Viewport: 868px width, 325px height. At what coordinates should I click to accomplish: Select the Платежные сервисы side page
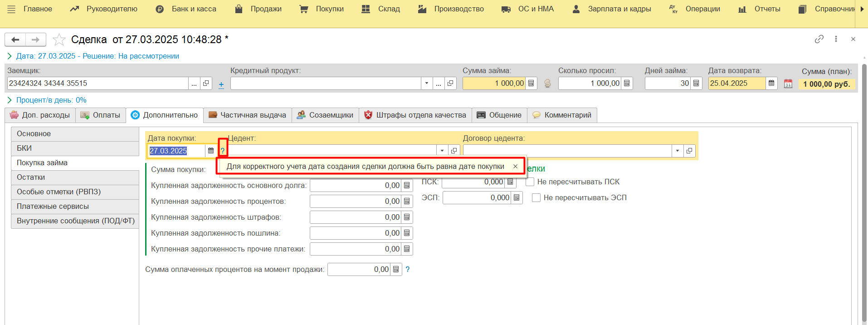(x=75, y=207)
